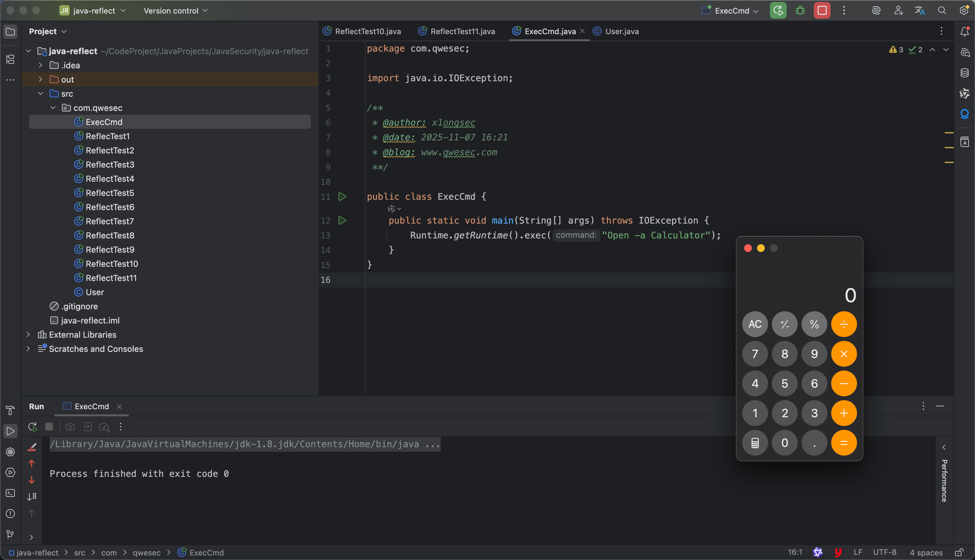Image resolution: width=975 pixels, height=560 pixels.
Task: Expand the out folder
Action: pos(40,80)
